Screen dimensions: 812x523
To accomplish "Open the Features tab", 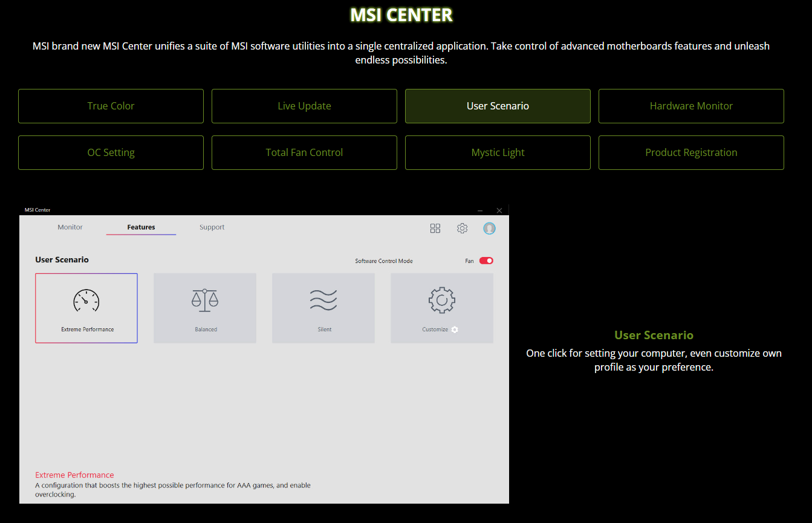I will 141,227.
